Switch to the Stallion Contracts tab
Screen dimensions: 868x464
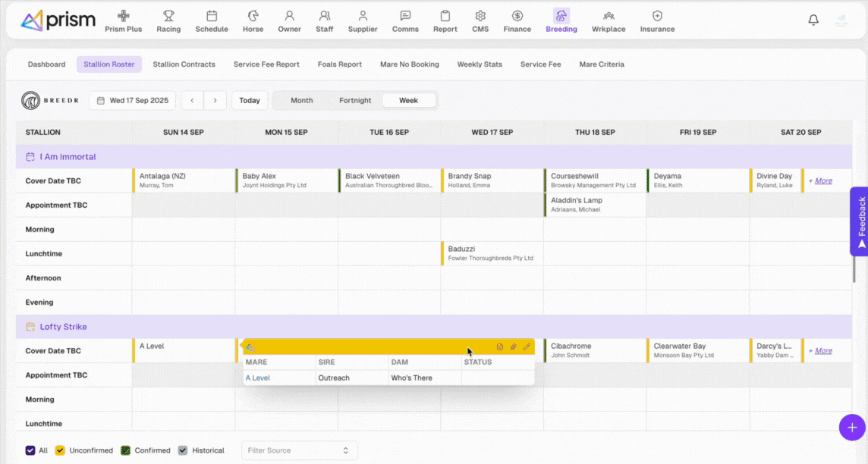[x=184, y=64]
